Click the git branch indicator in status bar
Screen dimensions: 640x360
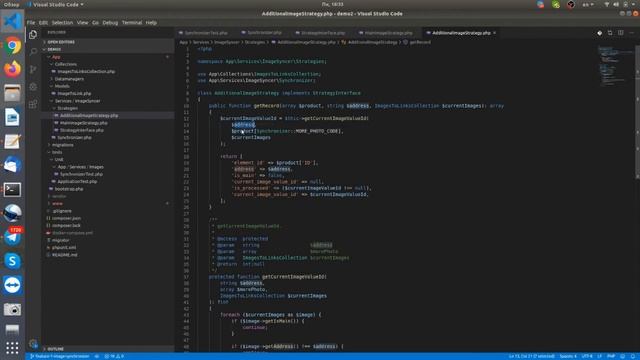click(60, 356)
